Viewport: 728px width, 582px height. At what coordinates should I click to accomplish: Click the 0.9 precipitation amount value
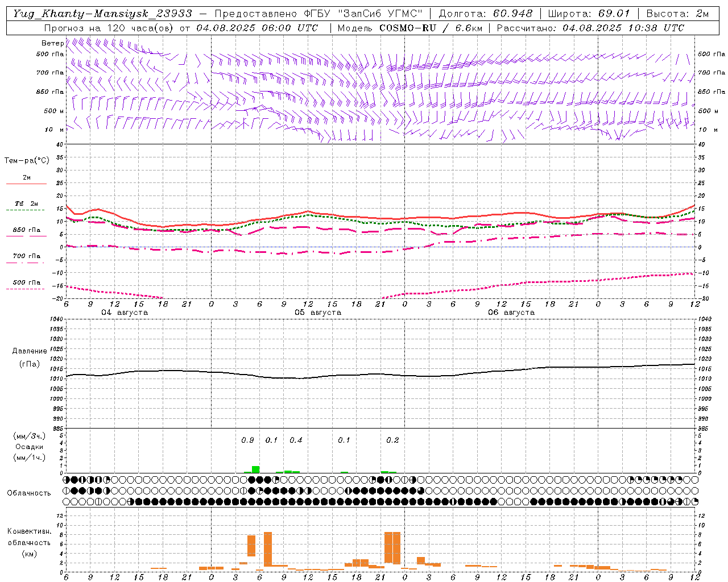(x=247, y=440)
